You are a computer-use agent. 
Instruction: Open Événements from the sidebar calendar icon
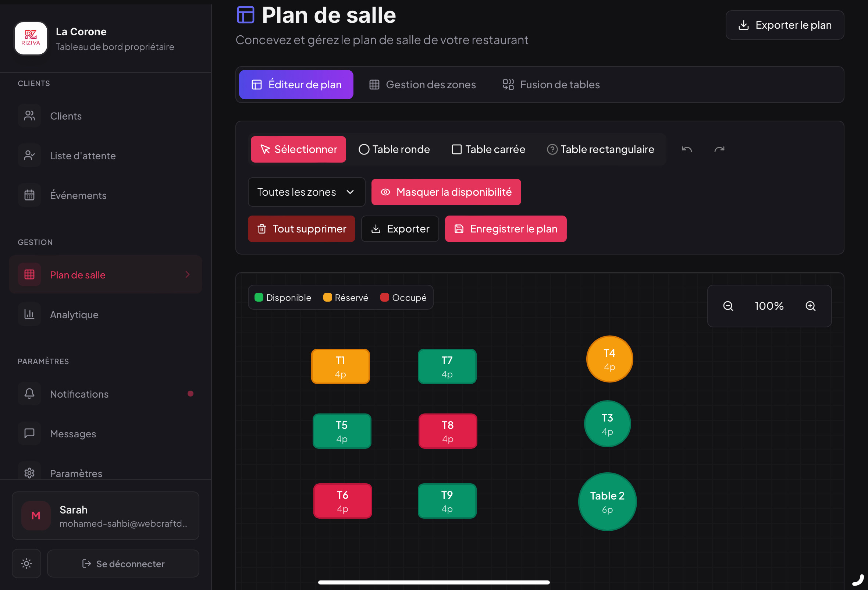pyautogui.click(x=29, y=195)
